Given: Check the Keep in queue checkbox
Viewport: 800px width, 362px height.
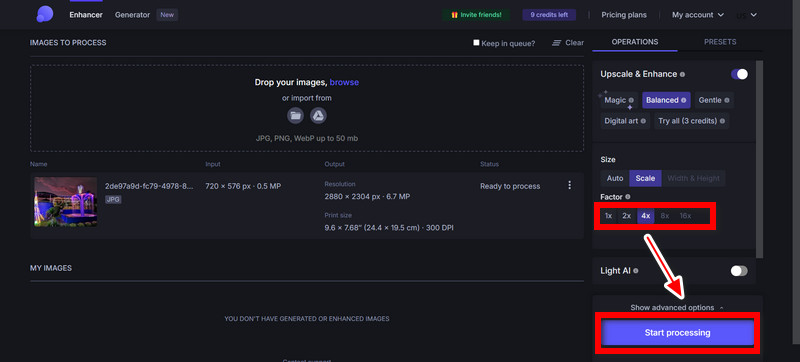Looking at the screenshot, I should pos(476,43).
